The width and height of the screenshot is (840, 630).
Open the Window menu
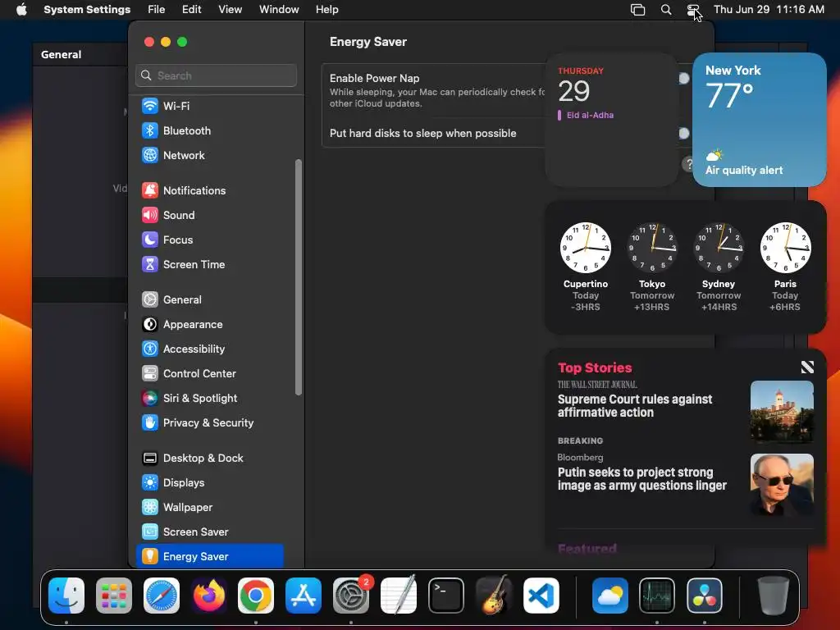(279, 10)
